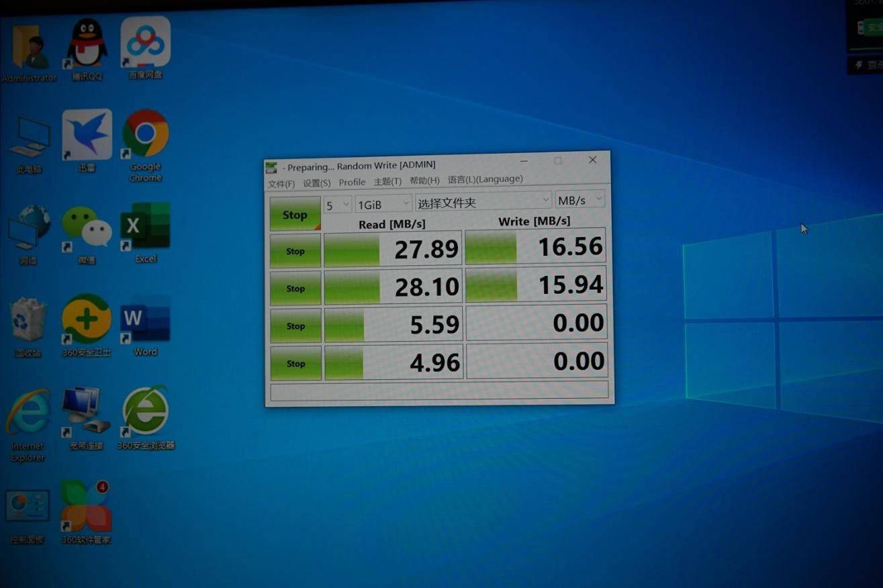Click the 16.56 write result

click(535, 246)
